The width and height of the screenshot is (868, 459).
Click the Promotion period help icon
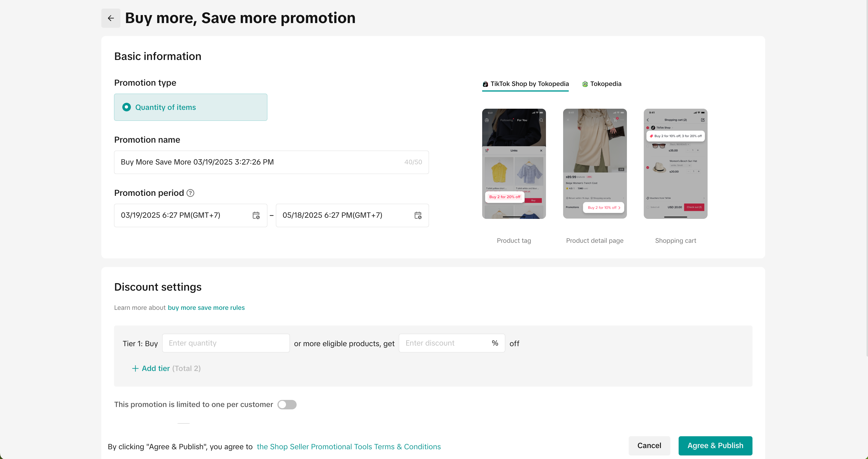tap(190, 193)
